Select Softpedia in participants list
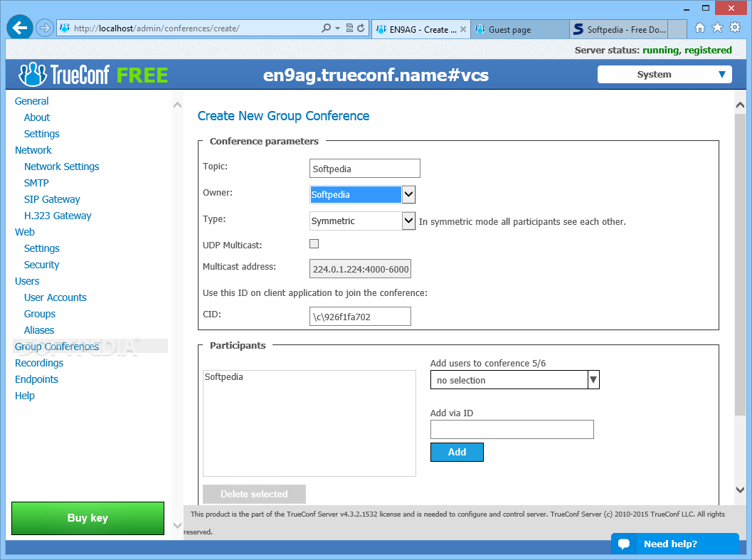This screenshot has width=752, height=560. [223, 376]
